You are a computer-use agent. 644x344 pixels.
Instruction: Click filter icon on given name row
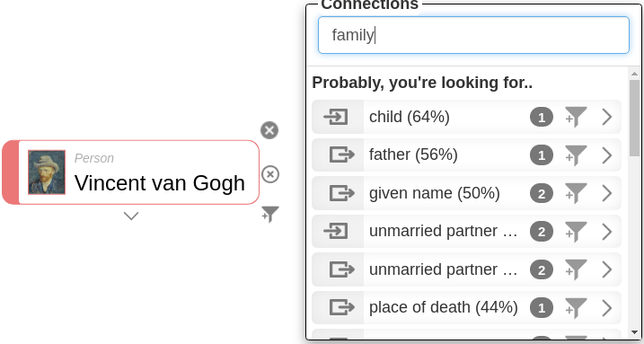[576, 193]
